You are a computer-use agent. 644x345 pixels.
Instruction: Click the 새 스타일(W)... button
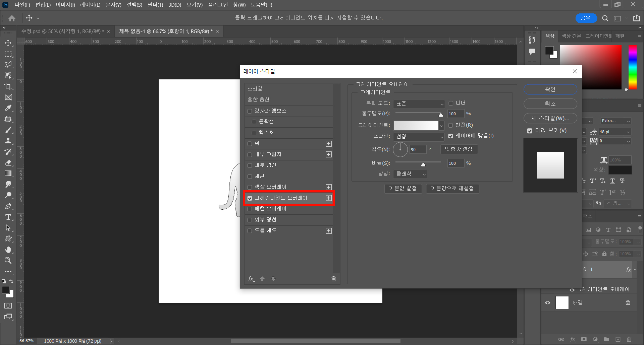pos(550,118)
